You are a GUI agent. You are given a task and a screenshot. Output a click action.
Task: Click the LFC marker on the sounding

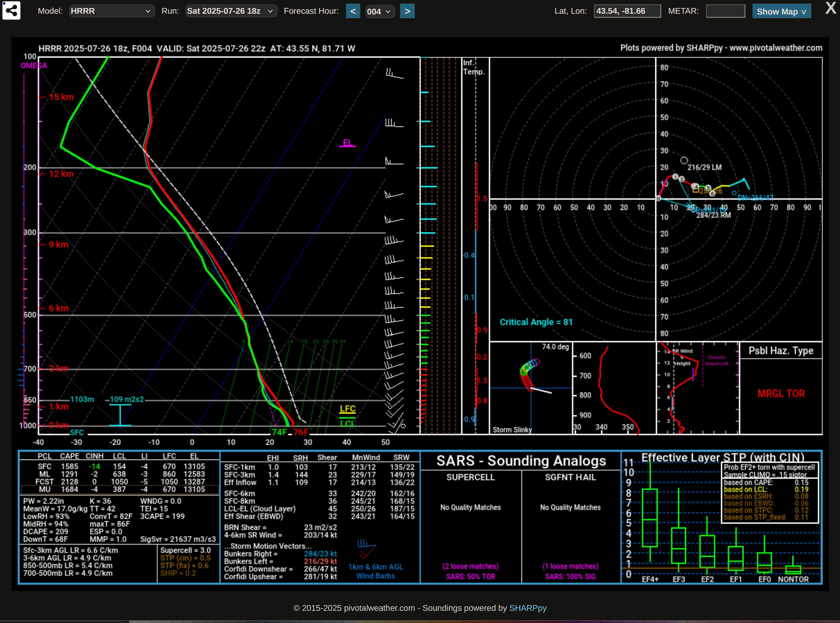tap(347, 409)
